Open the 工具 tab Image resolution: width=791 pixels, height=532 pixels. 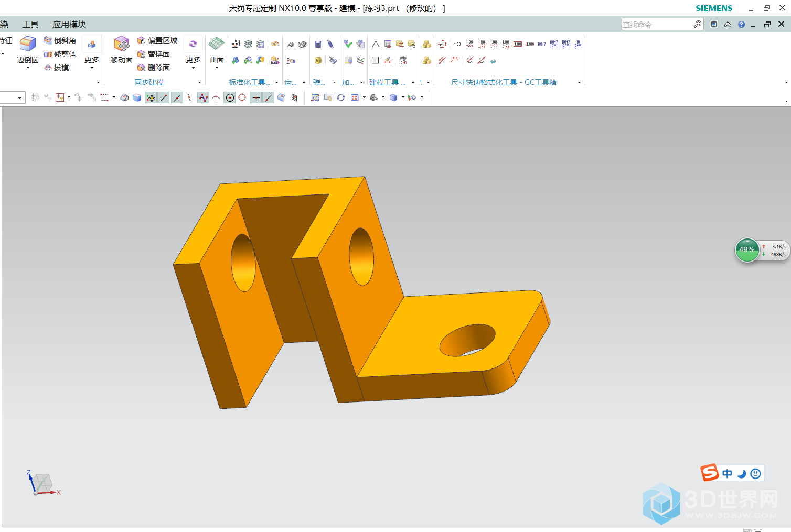tap(30, 25)
